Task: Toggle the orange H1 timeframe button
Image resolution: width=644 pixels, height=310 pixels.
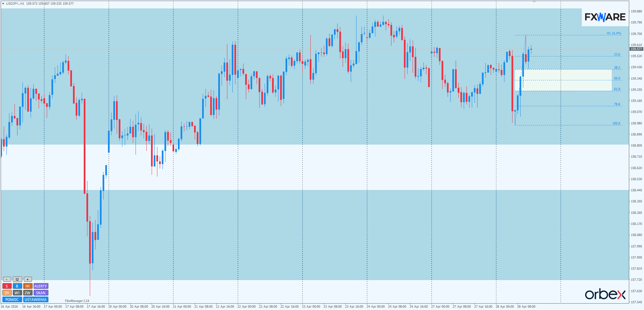Action: pyautogui.click(x=28, y=286)
